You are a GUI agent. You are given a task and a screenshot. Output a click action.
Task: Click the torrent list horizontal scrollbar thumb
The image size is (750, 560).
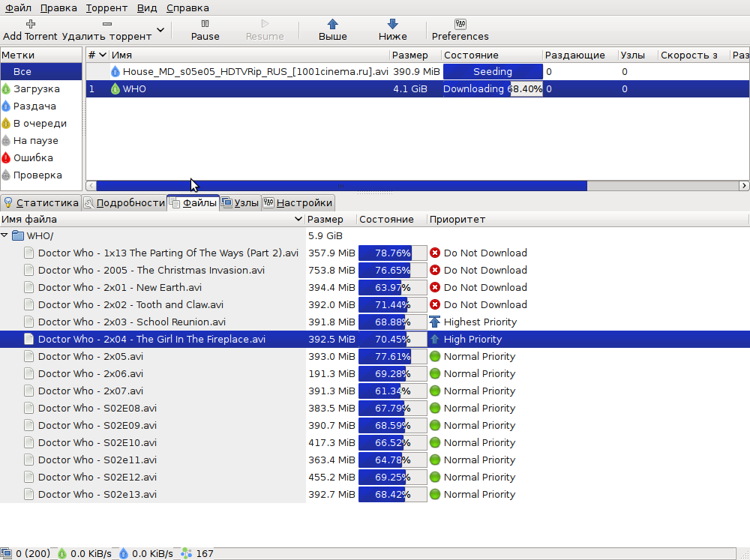(x=341, y=186)
